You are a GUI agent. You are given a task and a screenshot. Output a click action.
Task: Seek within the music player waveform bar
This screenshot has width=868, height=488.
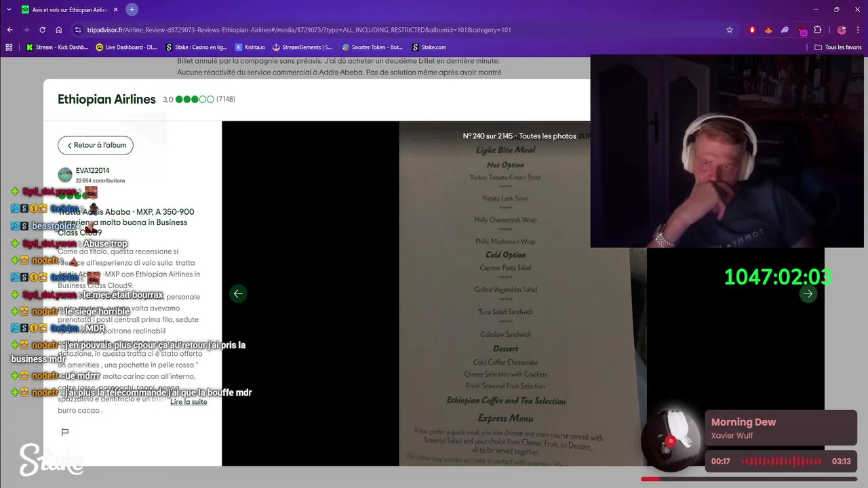pyautogui.click(x=781, y=462)
